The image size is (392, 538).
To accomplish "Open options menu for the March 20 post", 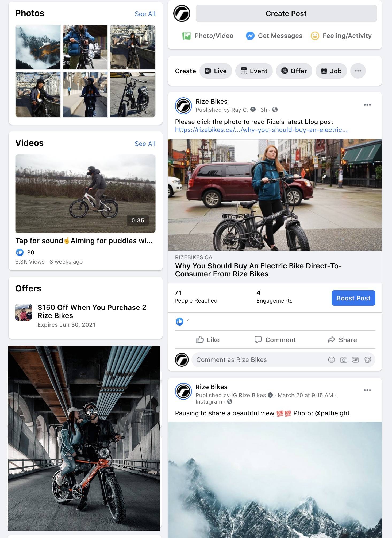I will point(367,390).
